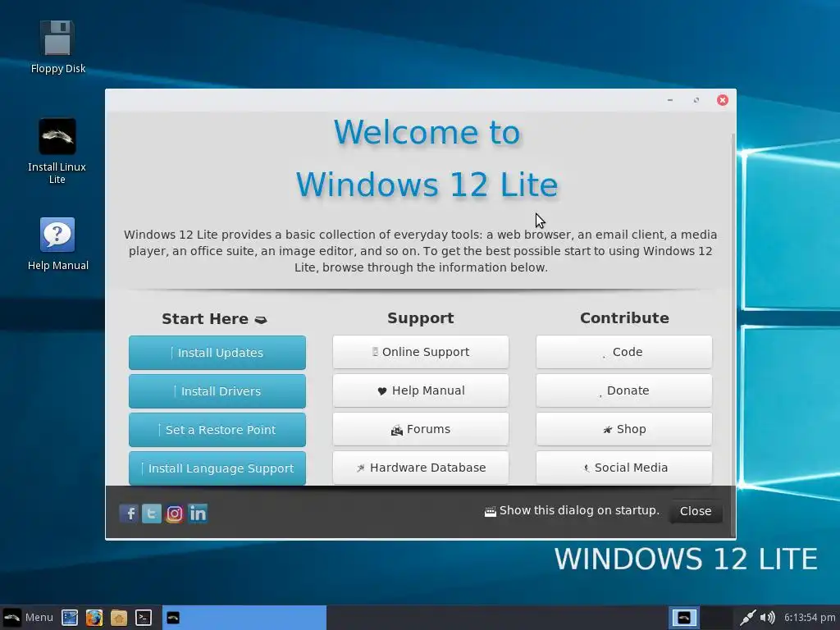Click the Install Updates button
The height and width of the screenshot is (630, 840).
tap(217, 353)
